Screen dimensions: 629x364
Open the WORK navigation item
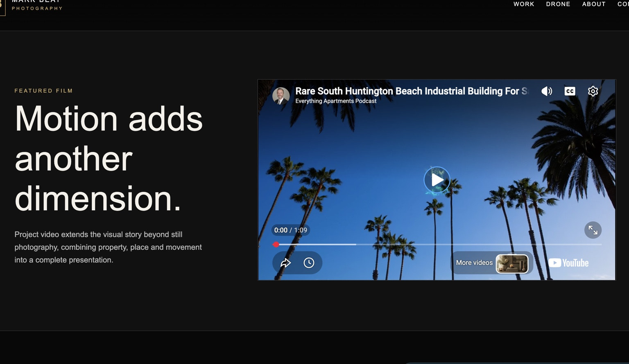click(x=524, y=4)
